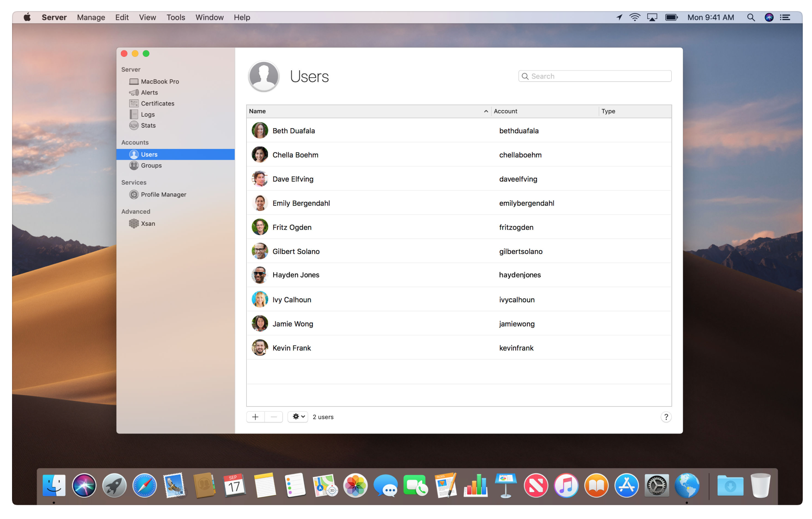Sort by the Type column header
The height and width of the screenshot is (519, 812).
635,111
